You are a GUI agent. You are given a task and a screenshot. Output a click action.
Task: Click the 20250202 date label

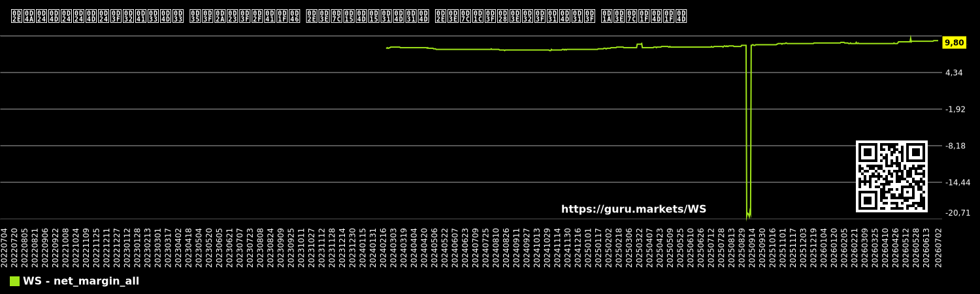pyautogui.click(x=608, y=247)
